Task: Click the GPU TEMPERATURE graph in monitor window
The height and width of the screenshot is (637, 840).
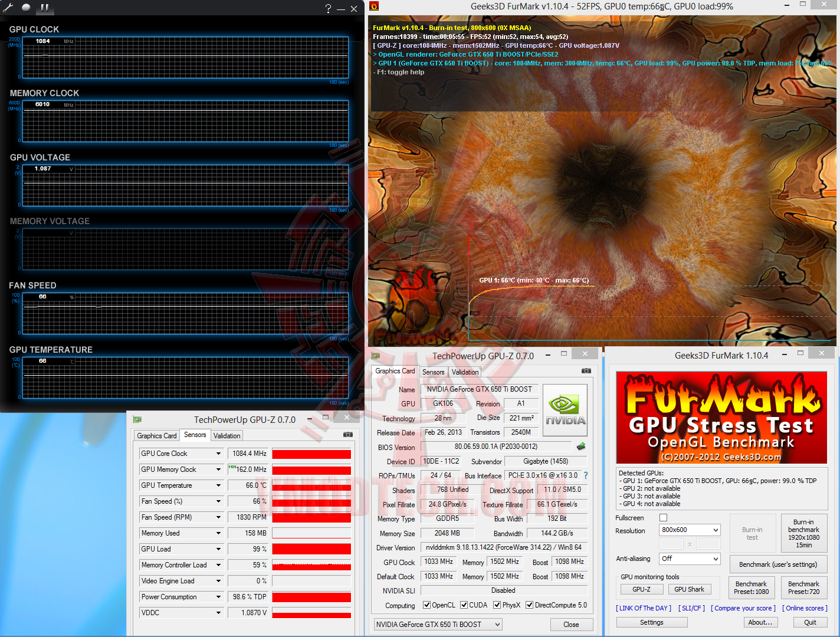Action: [185, 377]
